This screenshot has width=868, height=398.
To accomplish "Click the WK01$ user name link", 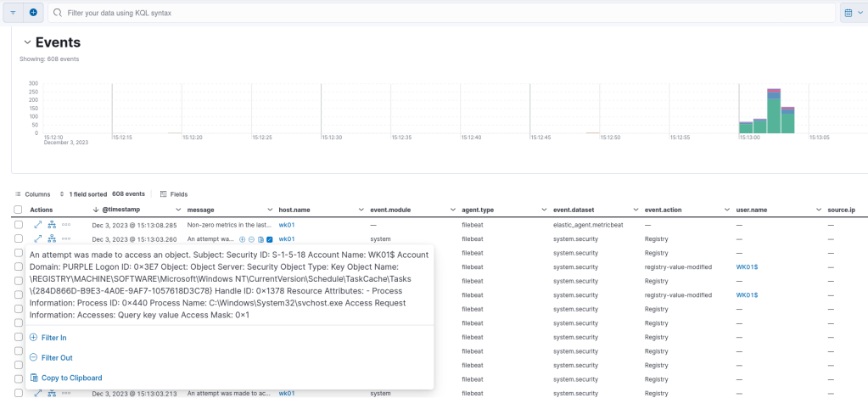I will point(747,267).
